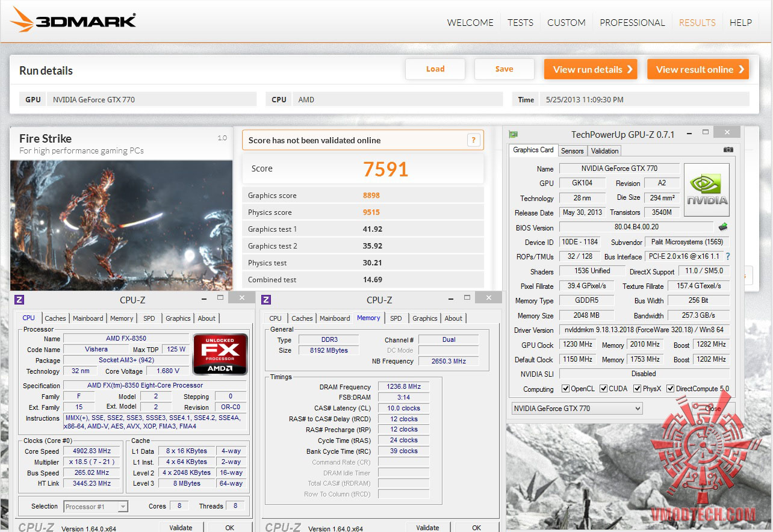
Task: Click Validate in the CPU-Z Memory window
Action: point(427,528)
